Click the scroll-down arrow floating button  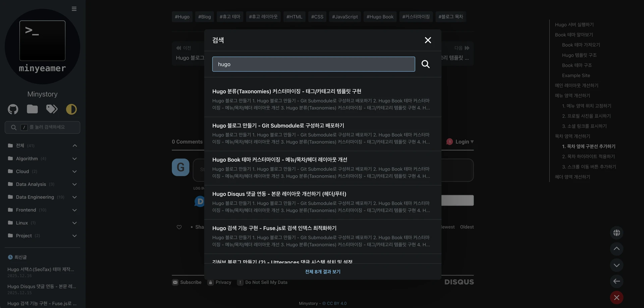616,265
